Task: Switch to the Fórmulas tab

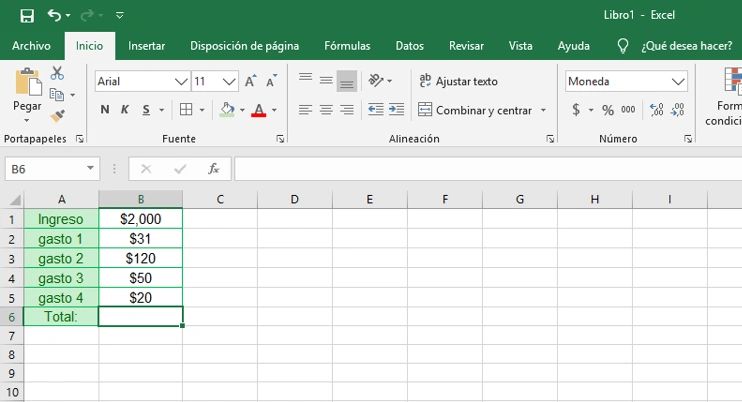Action: 347,46
